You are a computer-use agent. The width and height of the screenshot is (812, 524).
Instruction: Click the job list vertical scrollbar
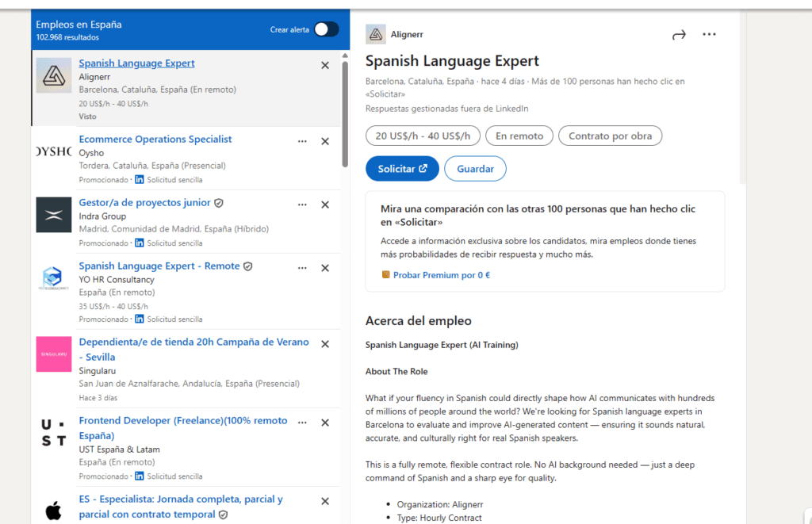pos(346,114)
